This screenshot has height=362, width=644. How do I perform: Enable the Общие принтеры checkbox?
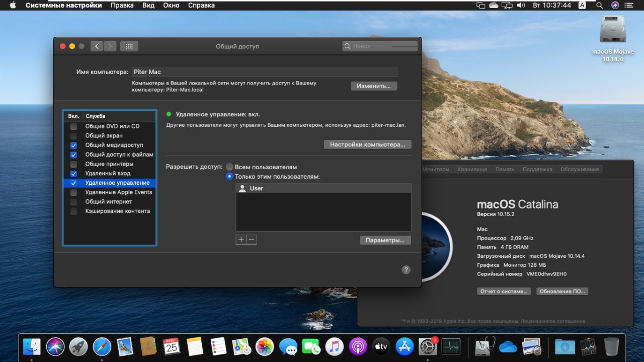74,164
